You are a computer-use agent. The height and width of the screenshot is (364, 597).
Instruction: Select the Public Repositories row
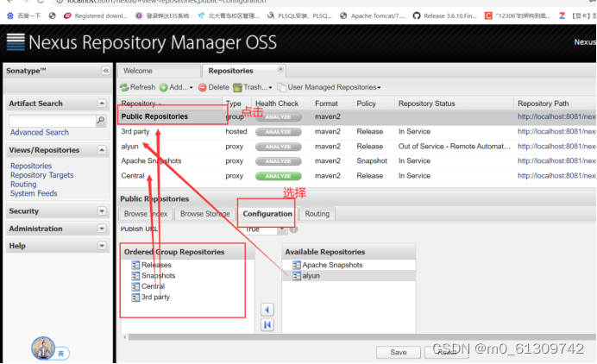click(356, 117)
